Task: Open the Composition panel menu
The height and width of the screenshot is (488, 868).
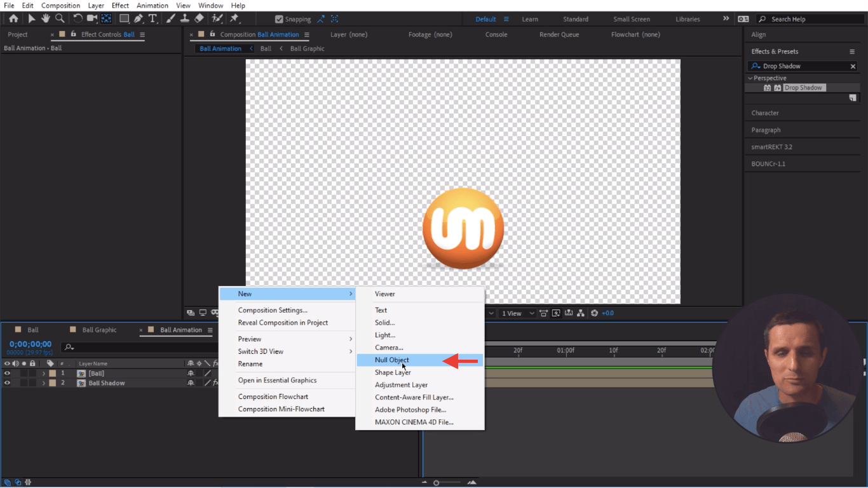Action: pyautogui.click(x=306, y=34)
